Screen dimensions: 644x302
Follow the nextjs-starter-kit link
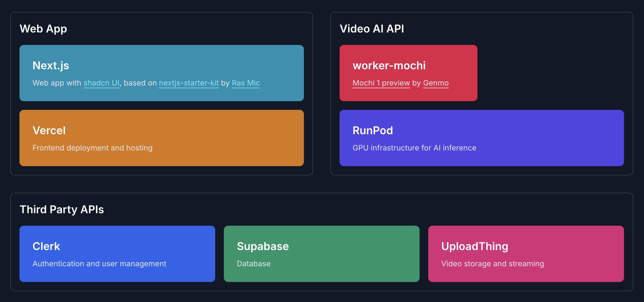[189, 83]
